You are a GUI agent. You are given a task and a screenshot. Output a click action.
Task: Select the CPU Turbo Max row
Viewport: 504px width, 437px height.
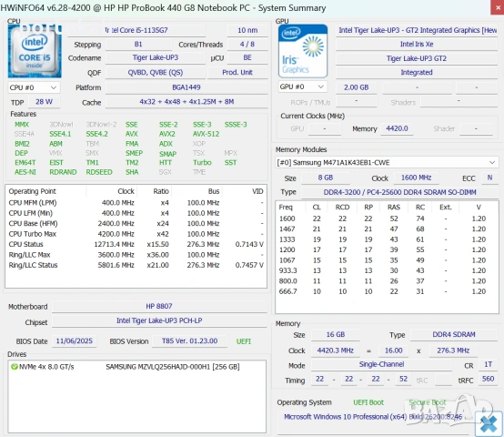click(x=136, y=234)
